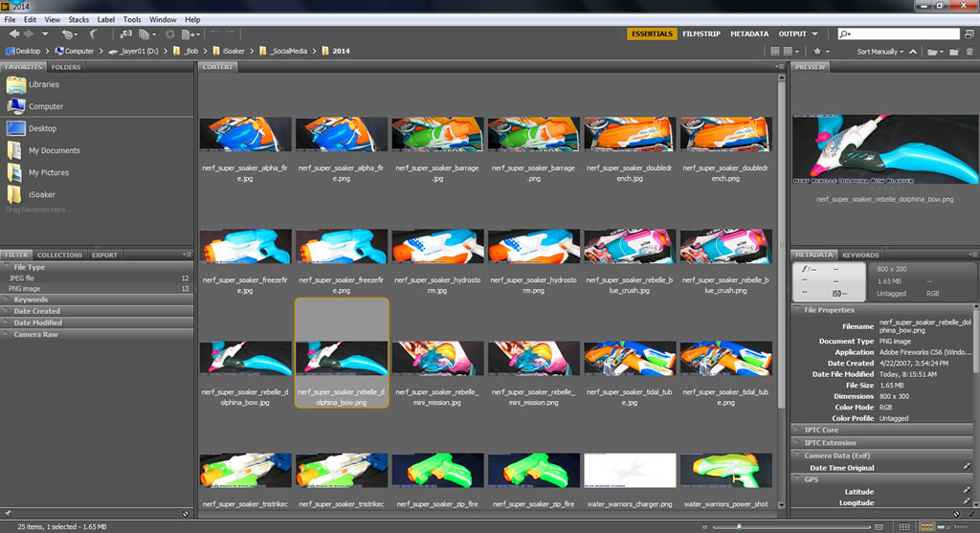Select nerf_super_soaker_barrage.jpg thumbnail
Viewport: 980px width, 533px height.
(x=436, y=134)
